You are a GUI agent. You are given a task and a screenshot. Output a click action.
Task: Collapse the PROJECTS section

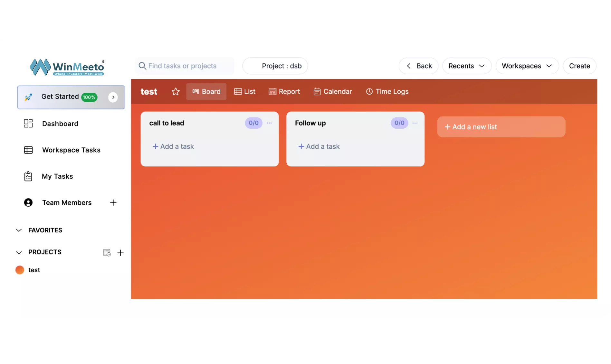pyautogui.click(x=19, y=252)
